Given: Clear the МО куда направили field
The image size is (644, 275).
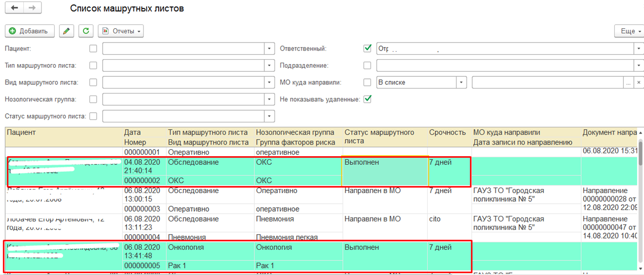Looking at the screenshot, I should coord(638,82).
